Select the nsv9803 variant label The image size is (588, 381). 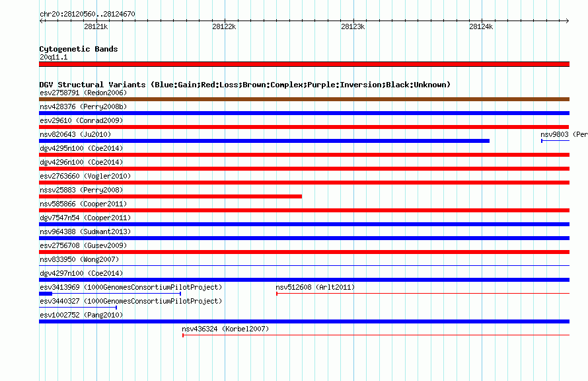pos(564,134)
